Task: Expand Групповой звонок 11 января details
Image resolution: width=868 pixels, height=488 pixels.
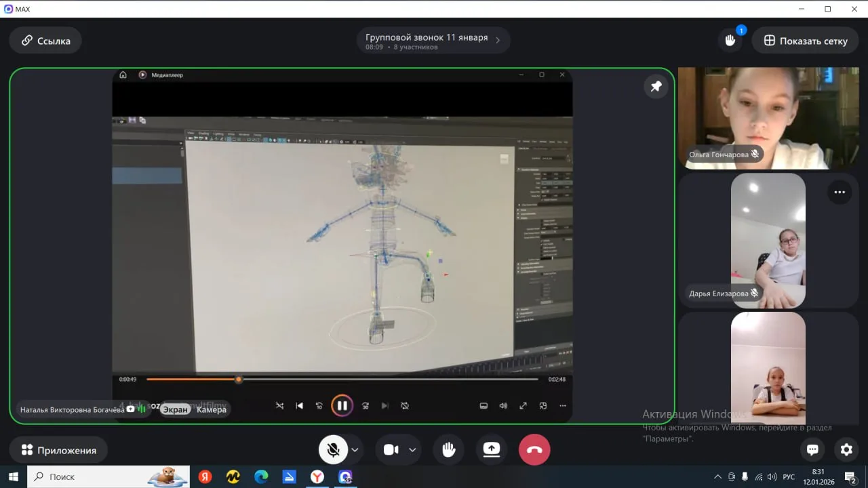Action: pos(433,41)
